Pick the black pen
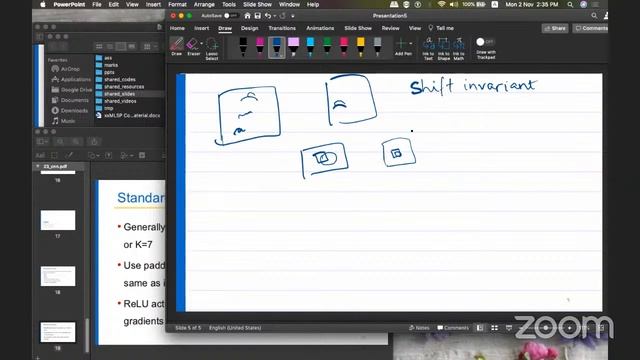 243,46
